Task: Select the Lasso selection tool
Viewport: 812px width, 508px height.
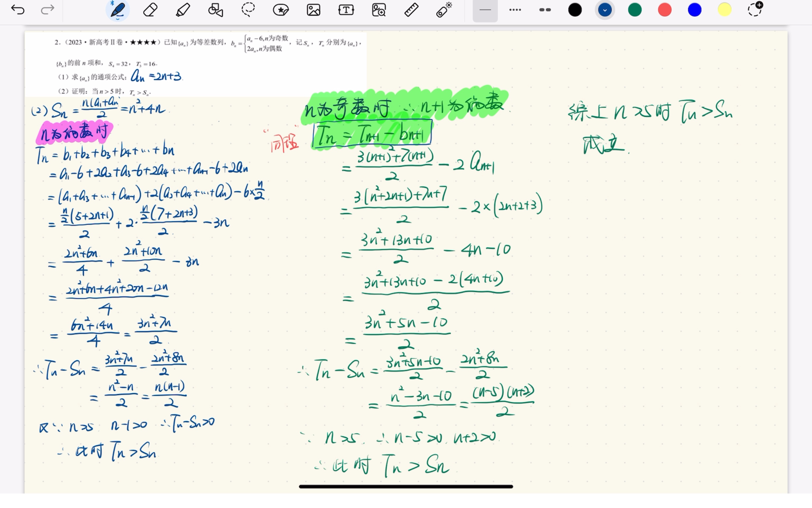Action: pyautogui.click(x=248, y=10)
